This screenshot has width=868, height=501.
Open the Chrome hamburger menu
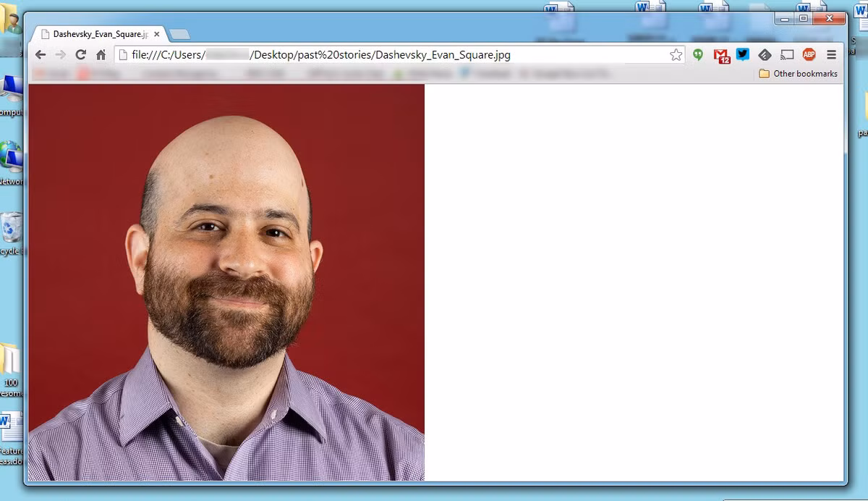(831, 55)
